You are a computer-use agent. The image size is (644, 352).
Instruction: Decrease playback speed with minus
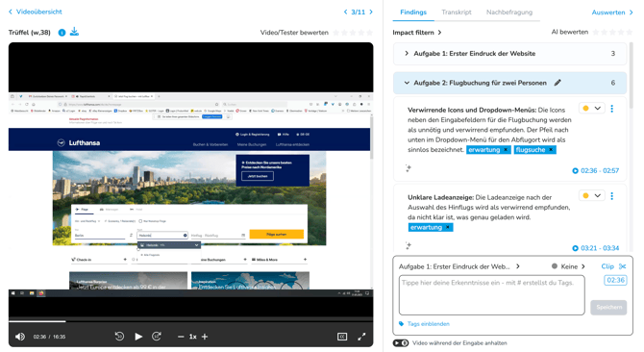(x=181, y=337)
